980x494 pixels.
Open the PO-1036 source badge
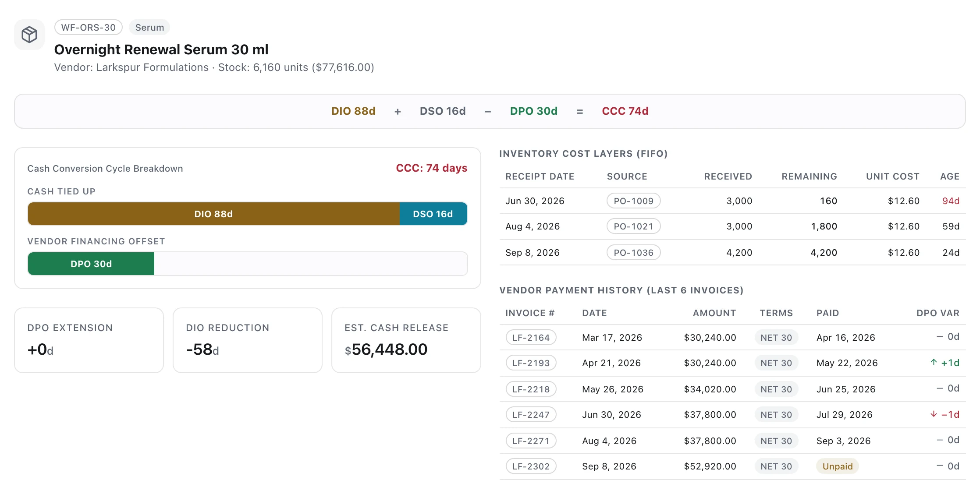pyautogui.click(x=633, y=253)
